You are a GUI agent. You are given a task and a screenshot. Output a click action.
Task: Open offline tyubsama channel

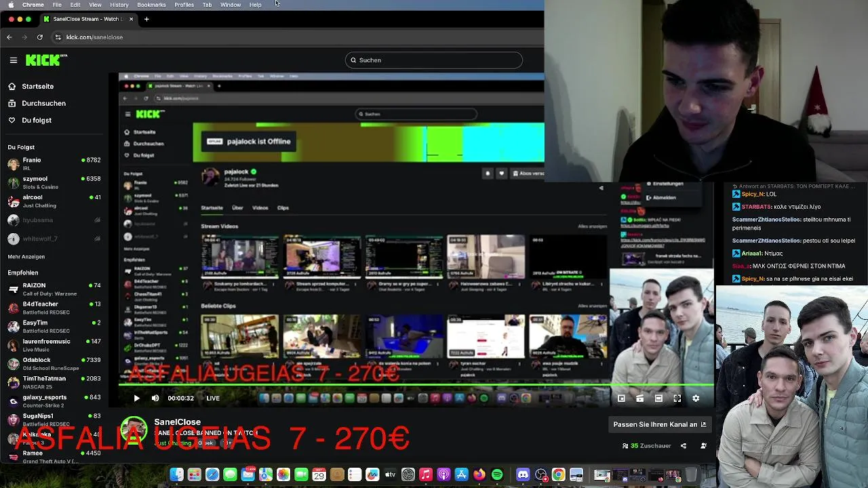[x=54, y=220]
